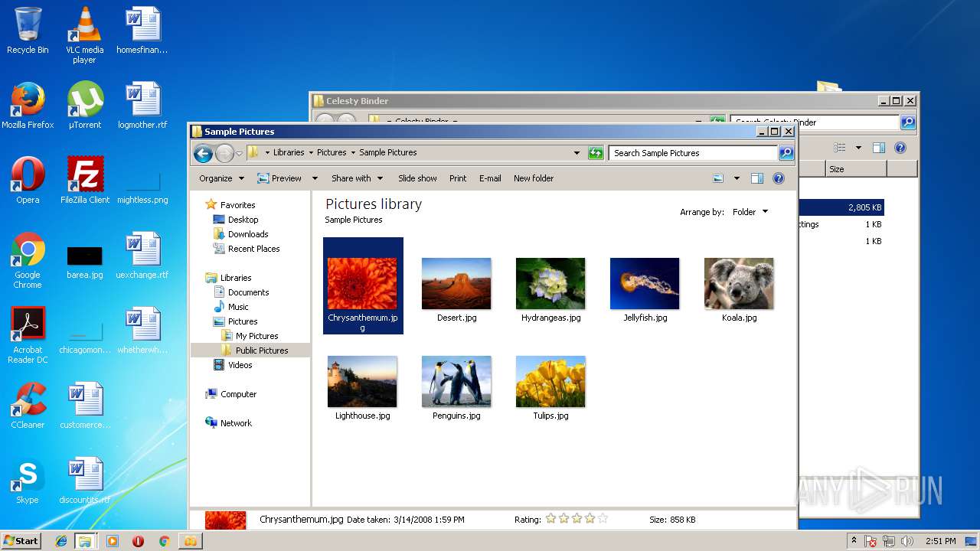Click Size column header in Celesty Binder
The height and width of the screenshot is (551, 980).
pyautogui.click(x=856, y=169)
